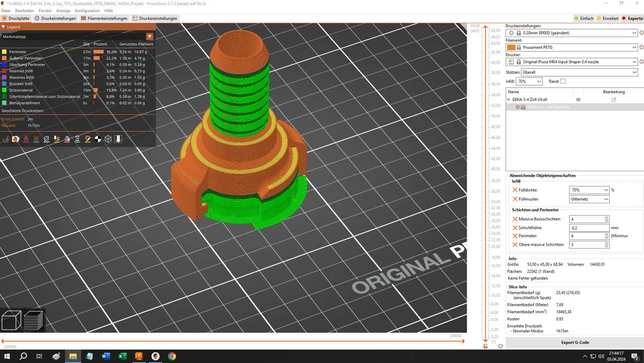
Task: Click the edit icon in the Bearbeitung column
Action: coord(614,100)
